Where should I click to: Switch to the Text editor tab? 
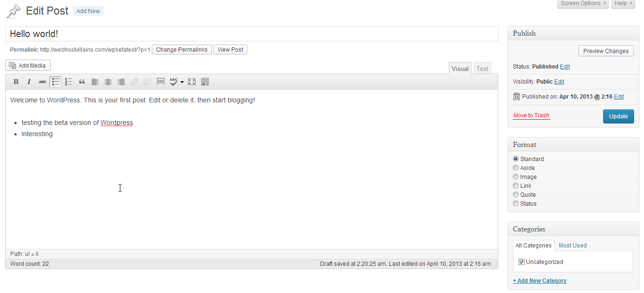coord(482,69)
